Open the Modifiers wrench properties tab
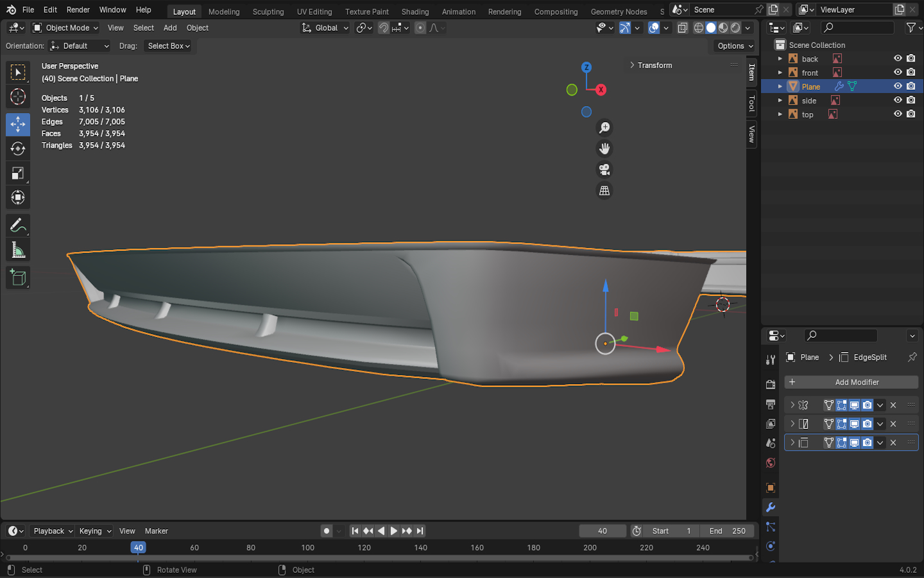Image resolution: width=924 pixels, height=578 pixels. point(771,507)
